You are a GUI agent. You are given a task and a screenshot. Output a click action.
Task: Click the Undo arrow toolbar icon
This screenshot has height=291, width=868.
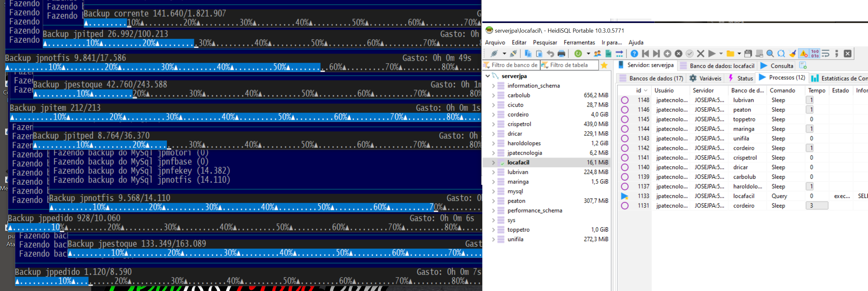click(x=550, y=53)
